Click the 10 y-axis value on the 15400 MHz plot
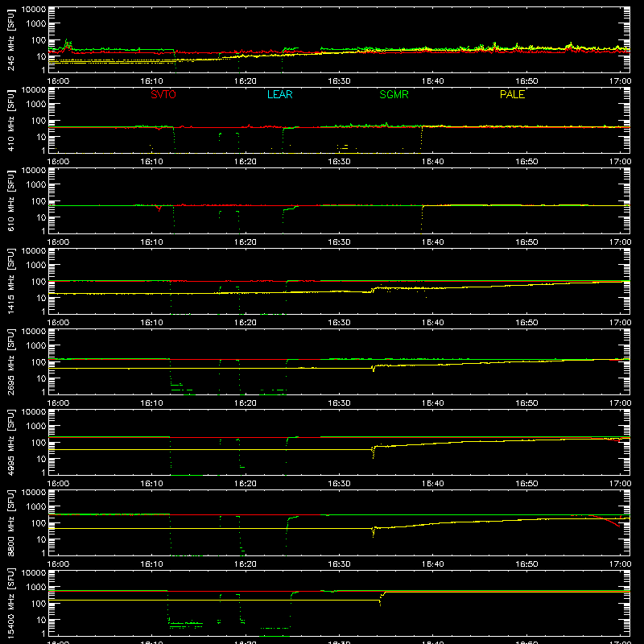Image resolution: width=644 pixels, height=644 pixels. pyautogui.click(x=41, y=620)
